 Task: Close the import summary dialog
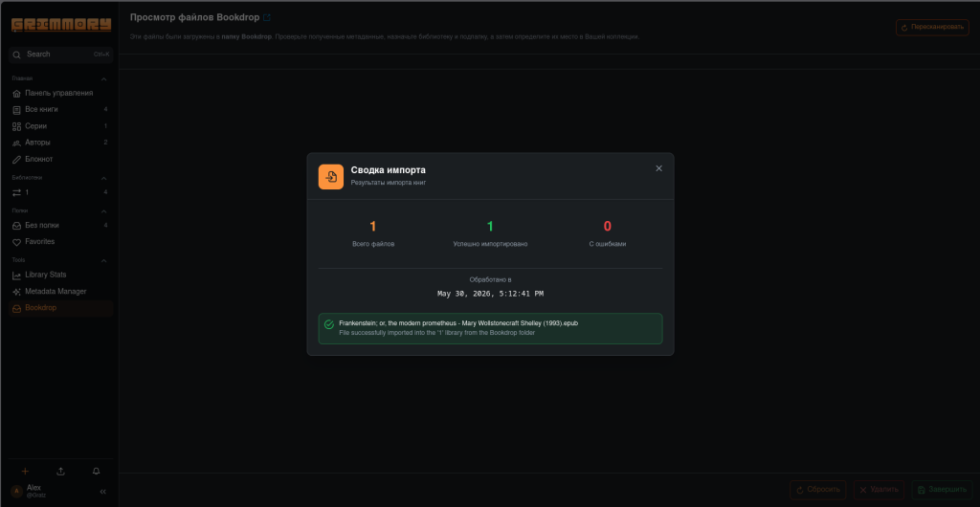(x=658, y=168)
